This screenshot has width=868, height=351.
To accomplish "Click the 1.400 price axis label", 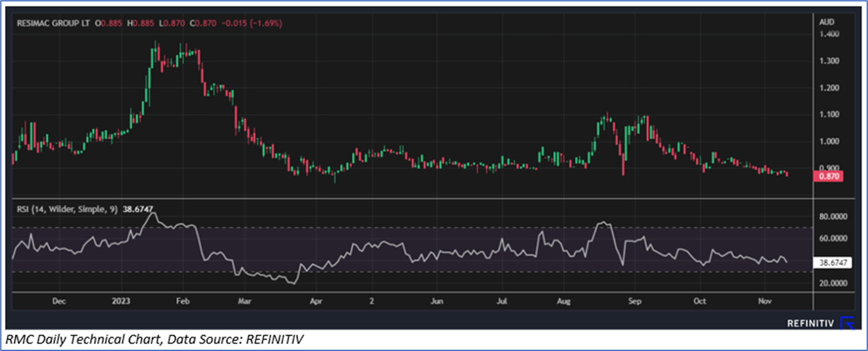I will tap(830, 33).
